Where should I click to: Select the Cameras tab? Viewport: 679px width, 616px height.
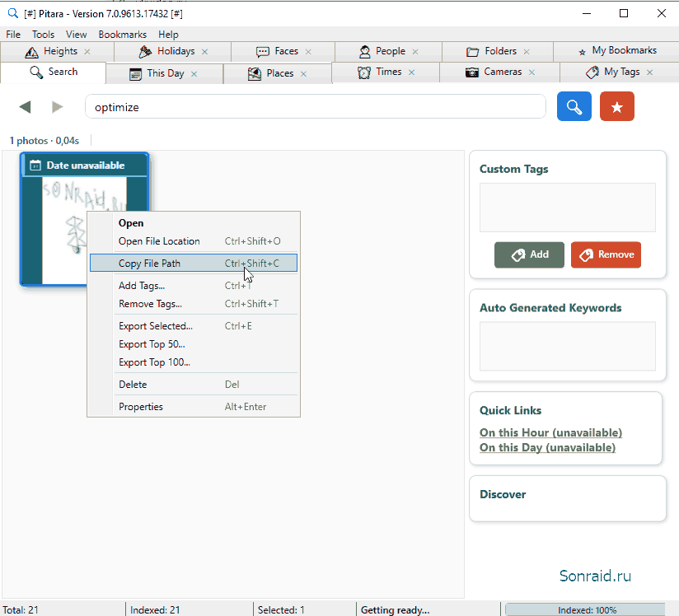coord(499,72)
